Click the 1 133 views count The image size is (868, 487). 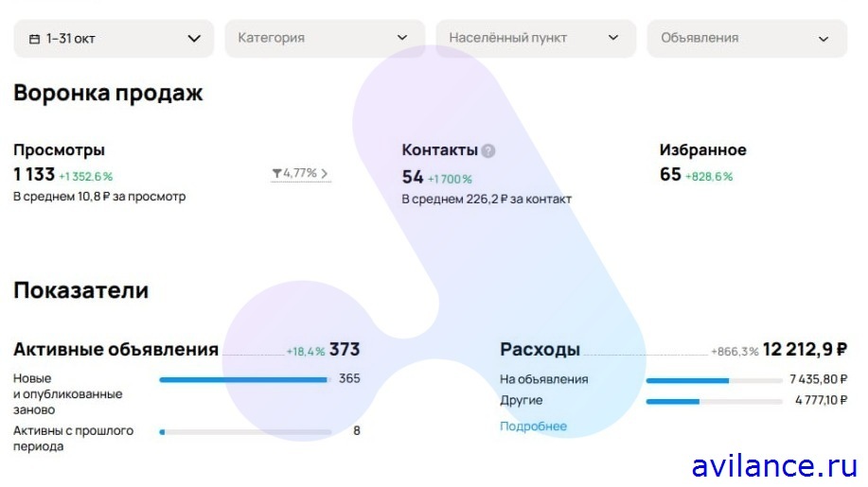tap(34, 175)
